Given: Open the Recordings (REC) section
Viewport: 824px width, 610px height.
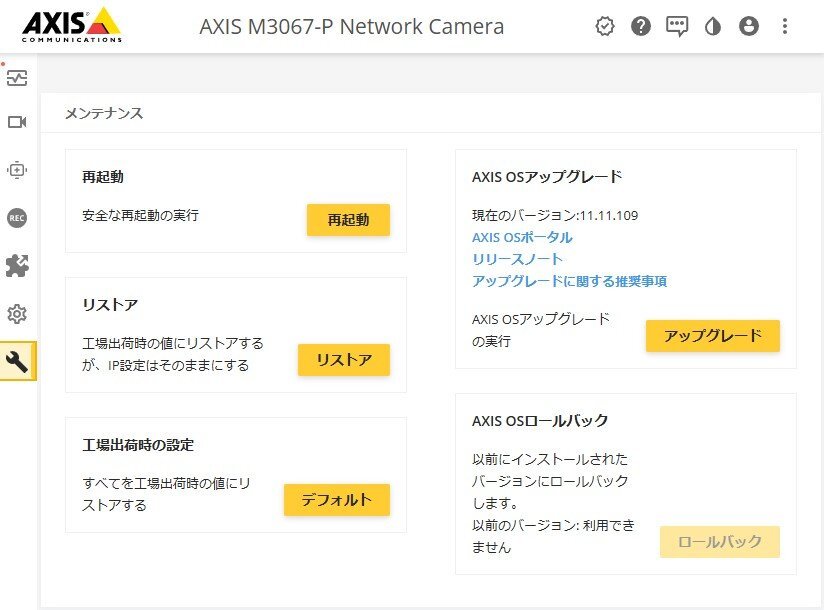Looking at the screenshot, I should [x=17, y=218].
